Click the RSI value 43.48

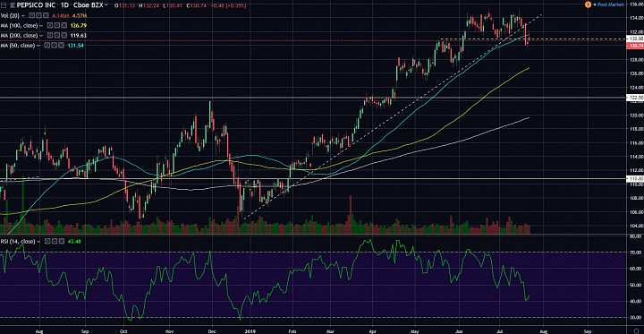74,242
